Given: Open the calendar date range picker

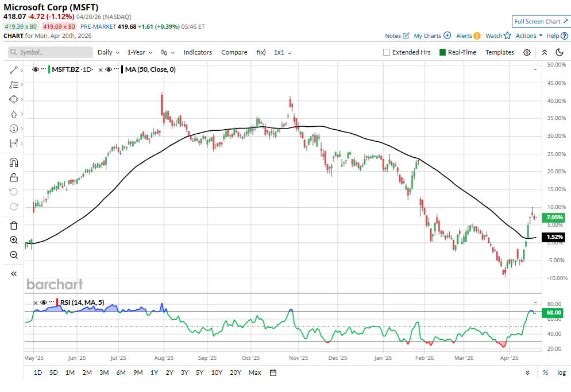Looking at the screenshot, I should (x=273, y=372).
